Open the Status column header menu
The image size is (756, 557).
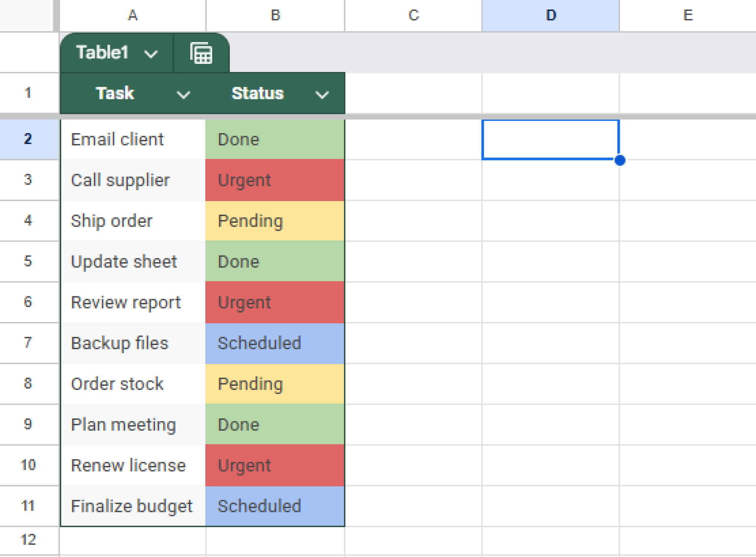[x=322, y=94]
